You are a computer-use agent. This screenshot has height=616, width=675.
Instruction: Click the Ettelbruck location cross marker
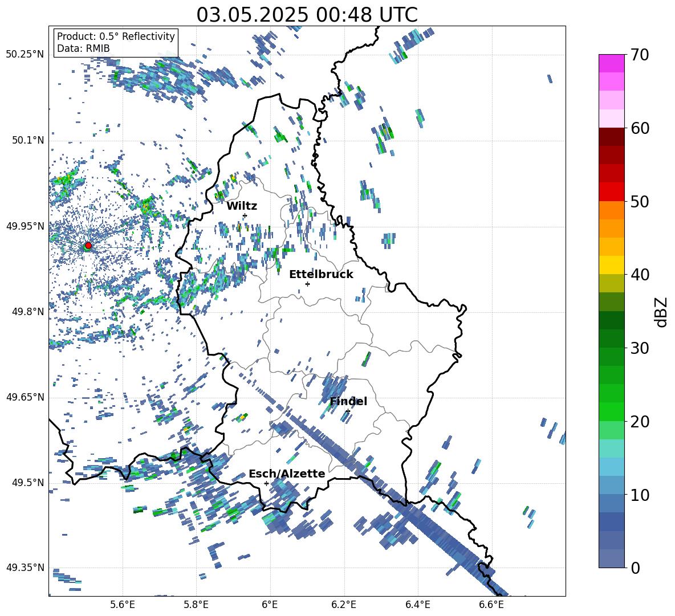coord(307,284)
